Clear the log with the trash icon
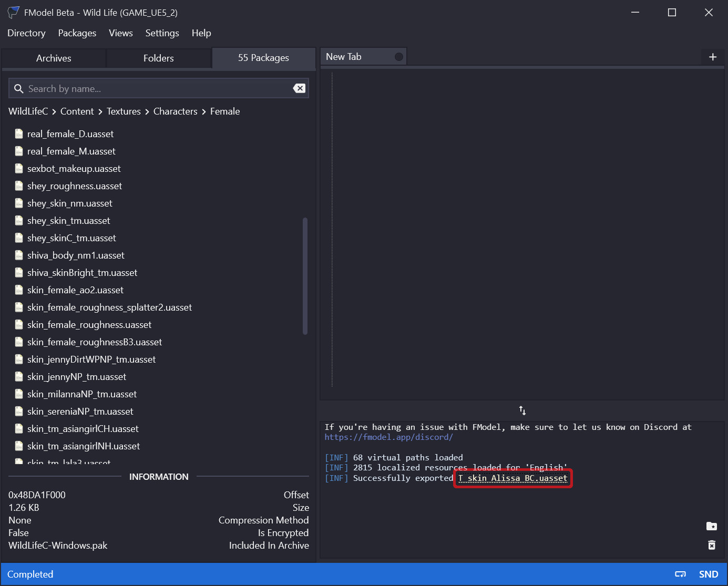The image size is (728, 586). click(x=712, y=545)
